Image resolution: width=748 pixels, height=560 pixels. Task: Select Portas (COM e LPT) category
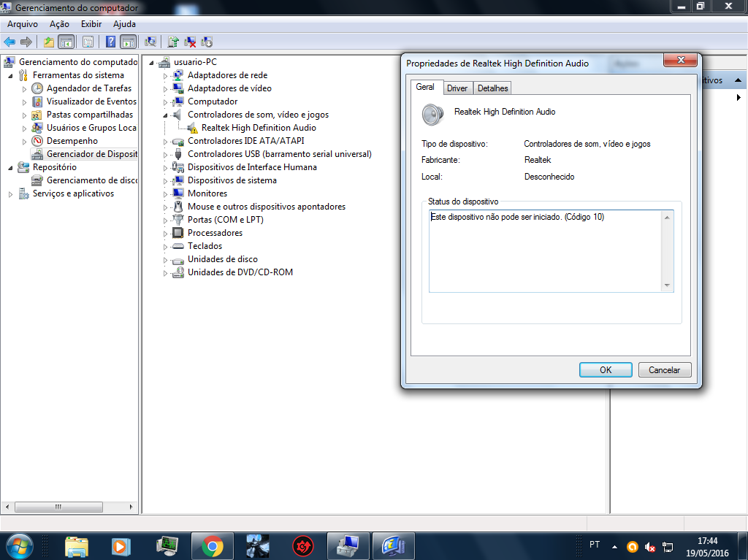click(x=225, y=220)
